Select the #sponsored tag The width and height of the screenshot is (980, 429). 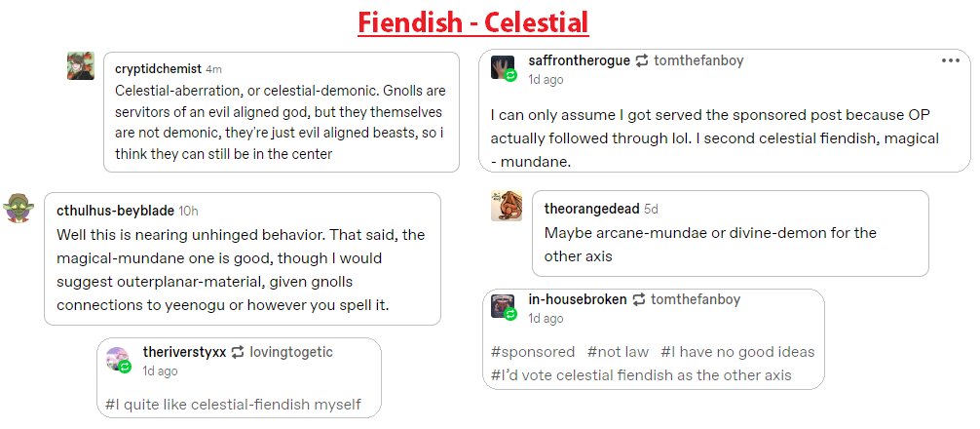pyautogui.click(x=533, y=352)
